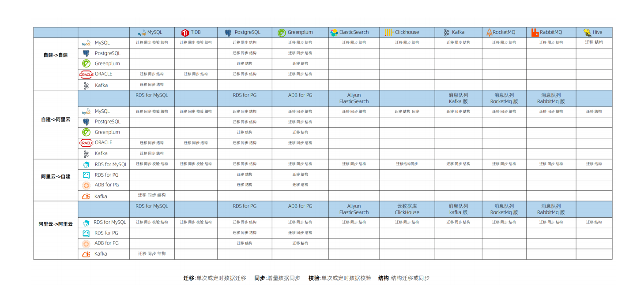
Task: Click the orange Kafka cloud icon under 阿里云->阿里云
Action: tap(87, 254)
